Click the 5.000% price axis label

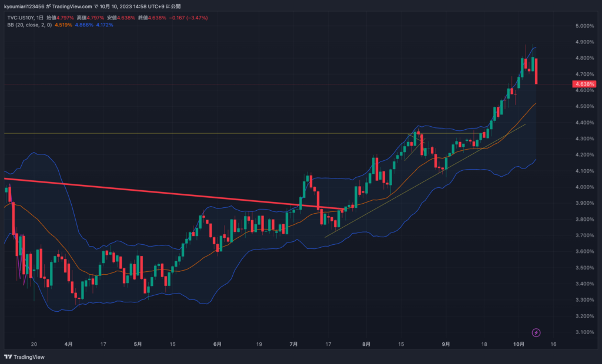pyautogui.click(x=585, y=26)
